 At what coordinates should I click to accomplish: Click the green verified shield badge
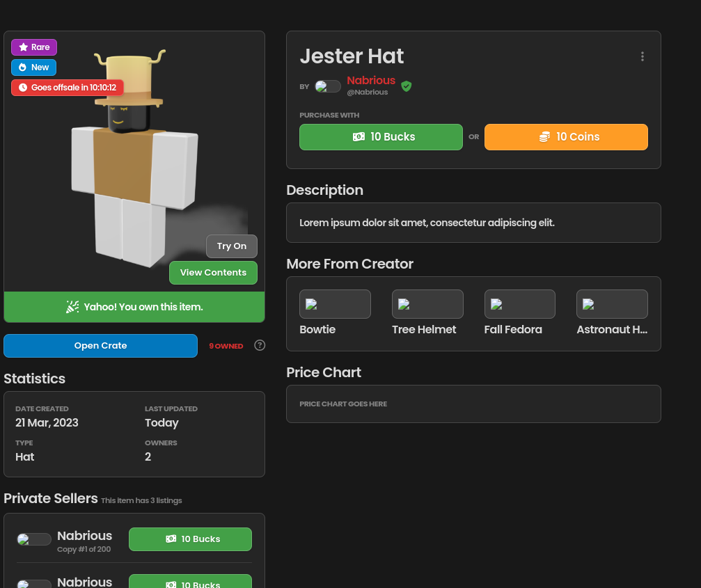407,86
